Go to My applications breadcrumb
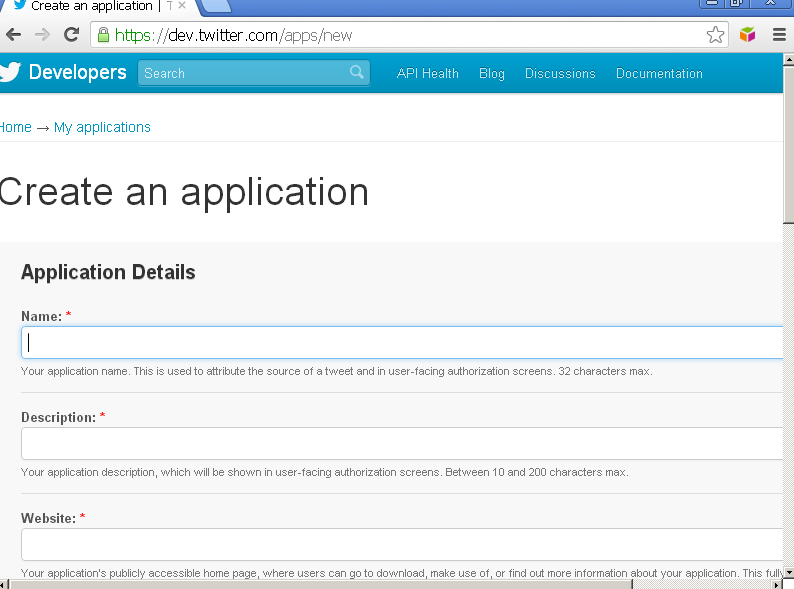794x589 pixels. coord(102,127)
